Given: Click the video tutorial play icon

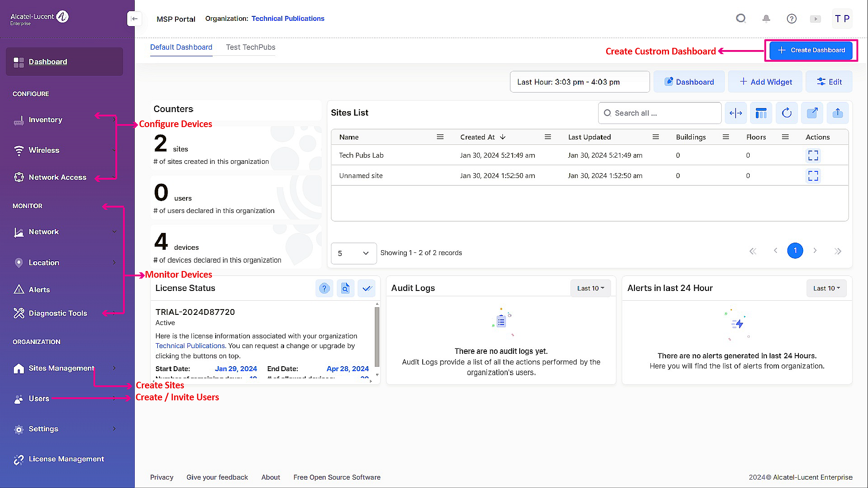Looking at the screenshot, I should 815,19.
